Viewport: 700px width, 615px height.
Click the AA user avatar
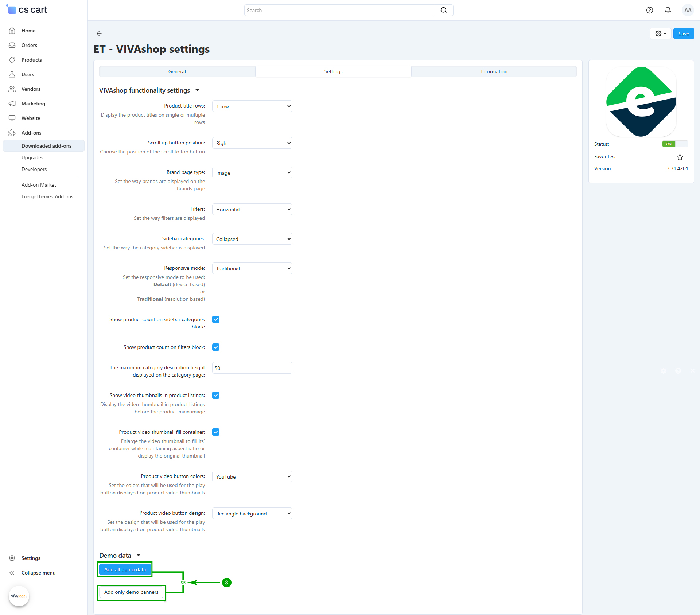pyautogui.click(x=688, y=10)
